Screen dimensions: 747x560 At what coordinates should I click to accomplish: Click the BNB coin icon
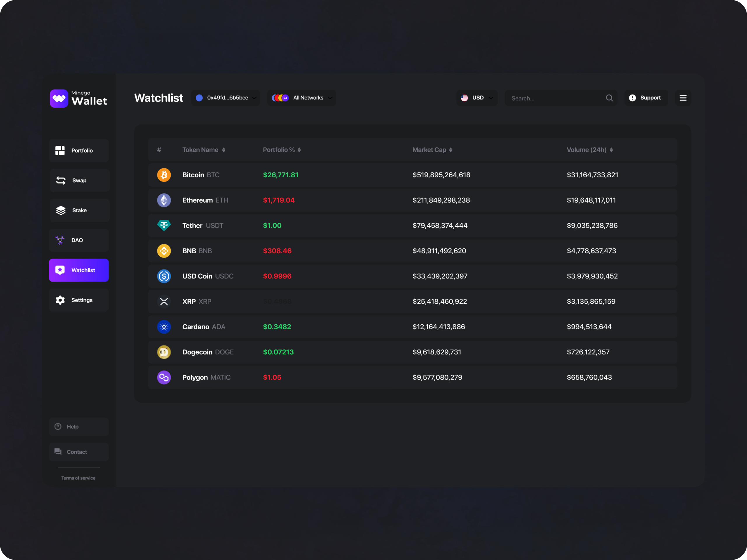(164, 251)
